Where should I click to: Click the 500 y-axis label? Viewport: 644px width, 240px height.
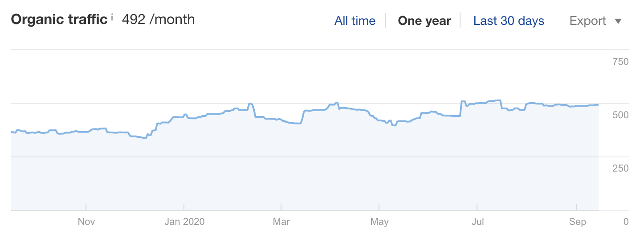coord(620,115)
